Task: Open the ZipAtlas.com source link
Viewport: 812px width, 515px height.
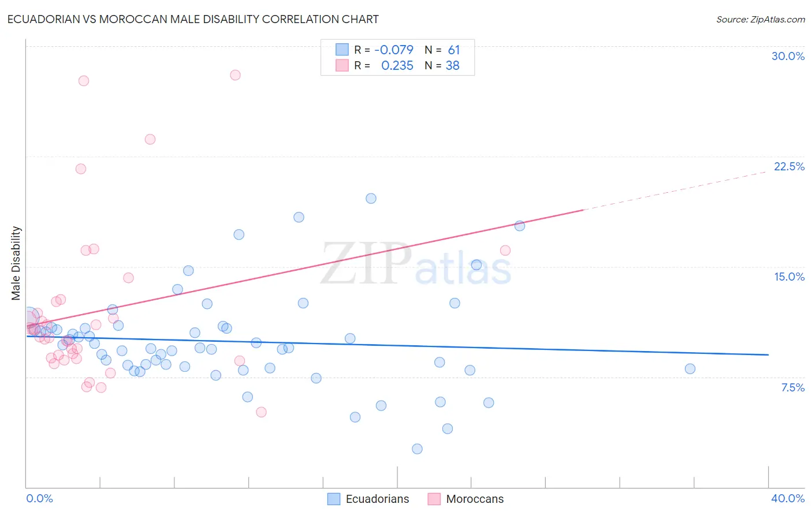Action: [x=761, y=19]
